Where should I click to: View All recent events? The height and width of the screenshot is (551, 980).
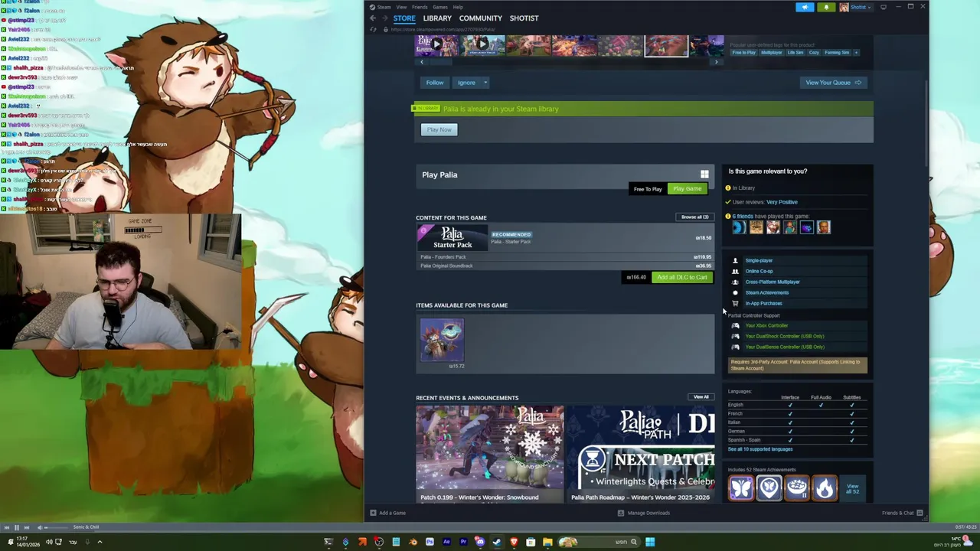[x=701, y=397]
